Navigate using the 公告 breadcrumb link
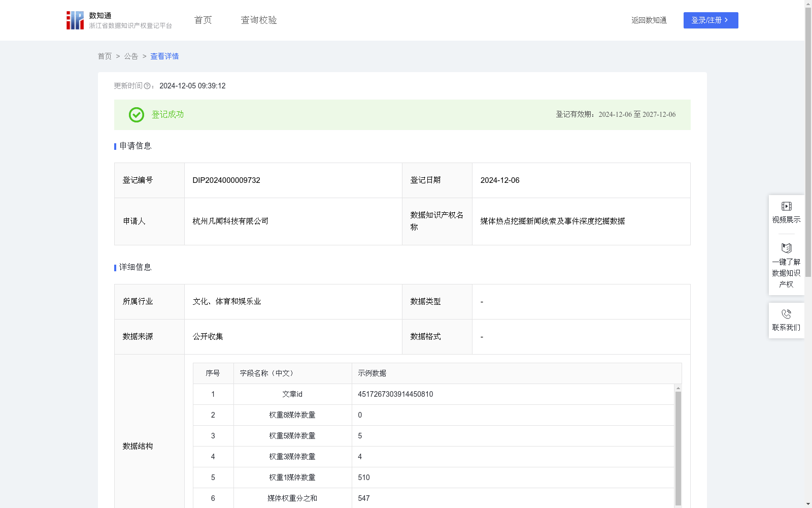This screenshot has height=508, width=812. (130, 56)
